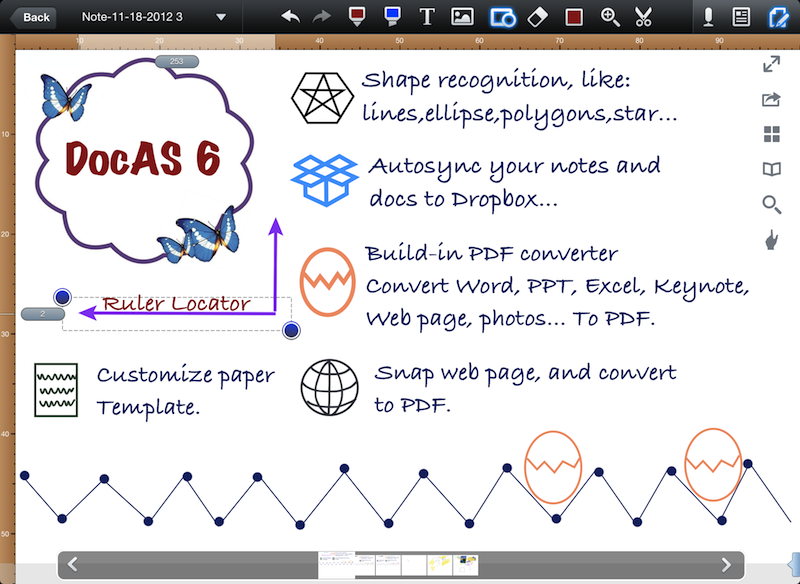Open the Note-11-18-2012 3 title dropdown
Screen dimensions: 800x584
coord(221,17)
